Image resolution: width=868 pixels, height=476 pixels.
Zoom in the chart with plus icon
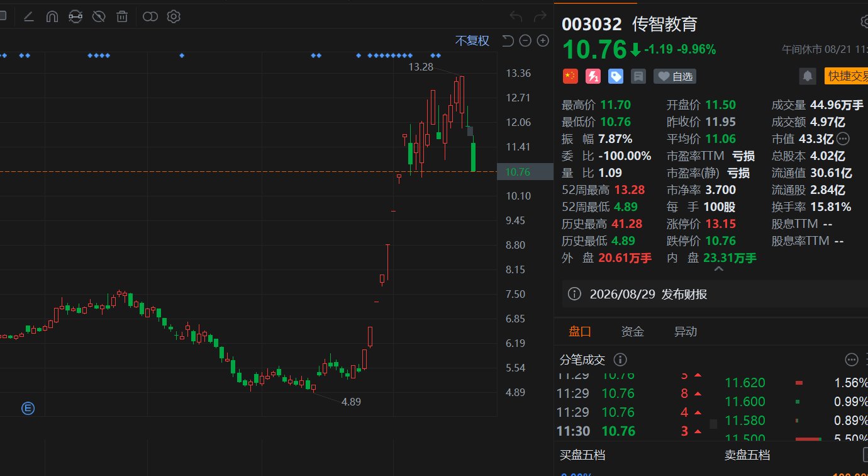[x=543, y=41]
